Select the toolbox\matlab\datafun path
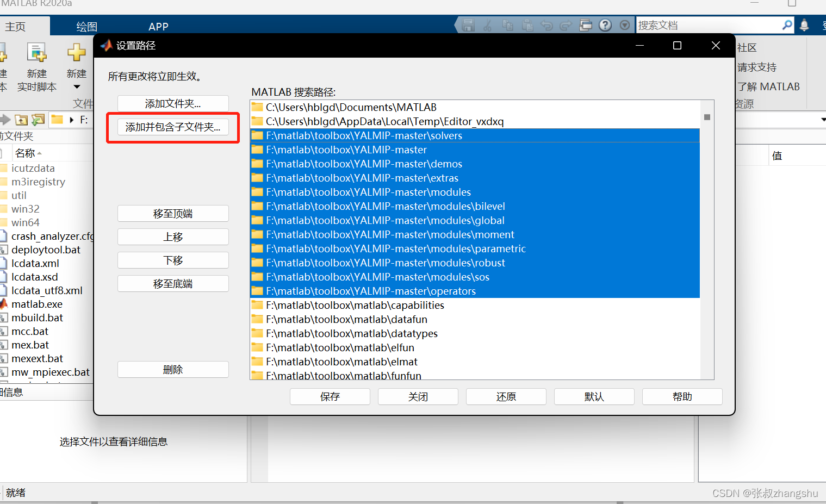 pyautogui.click(x=475, y=319)
